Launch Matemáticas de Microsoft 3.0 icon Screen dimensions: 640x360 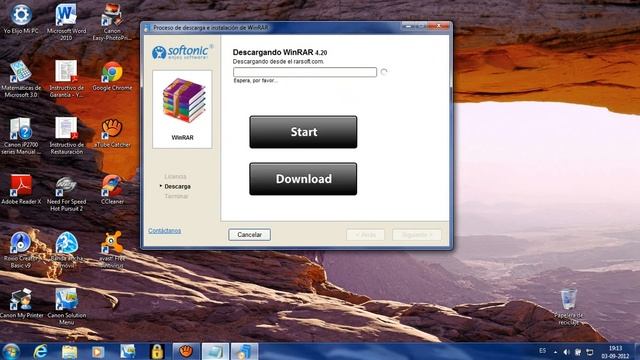tap(21, 78)
